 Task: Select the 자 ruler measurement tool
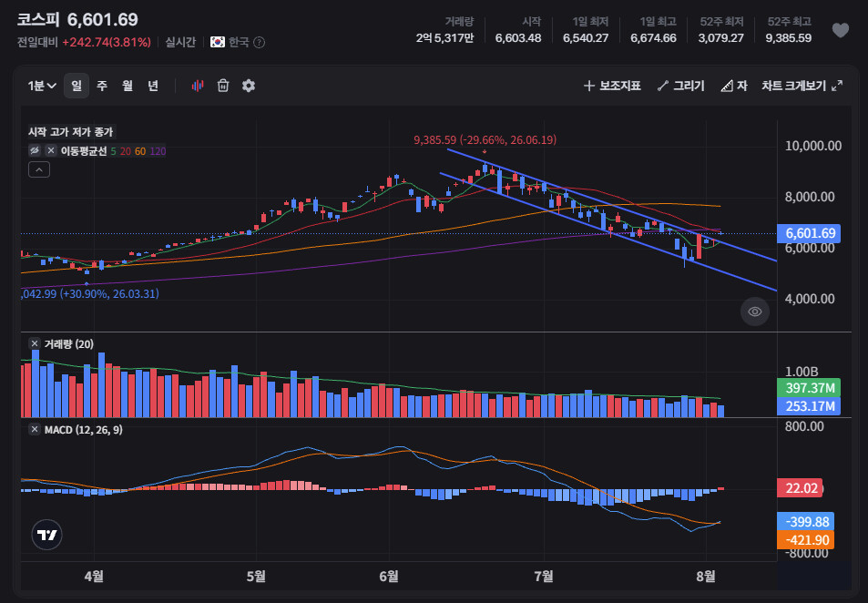pos(734,86)
